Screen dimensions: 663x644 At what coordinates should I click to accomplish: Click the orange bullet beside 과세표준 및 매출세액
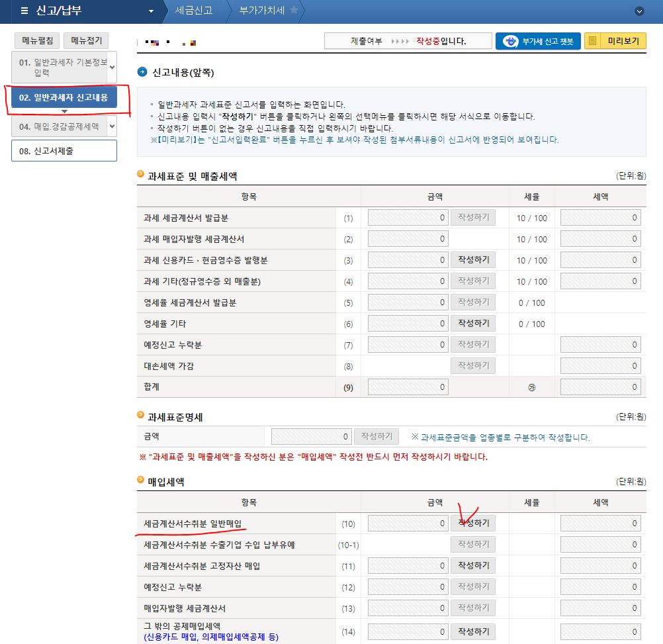141,174
